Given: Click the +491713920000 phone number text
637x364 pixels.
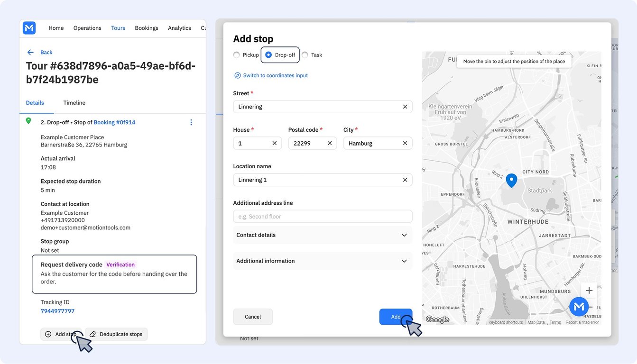Looking at the screenshot, I should [x=63, y=220].
